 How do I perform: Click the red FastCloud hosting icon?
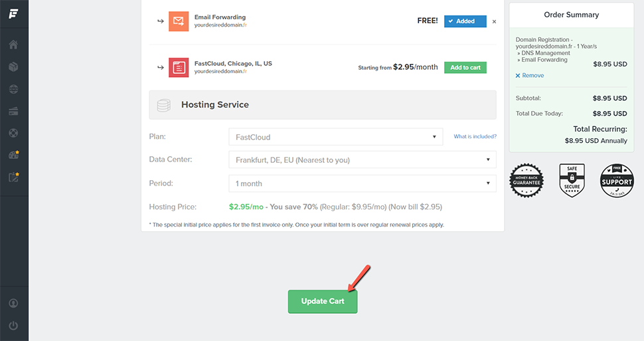pyautogui.click(x=179, y=67)
